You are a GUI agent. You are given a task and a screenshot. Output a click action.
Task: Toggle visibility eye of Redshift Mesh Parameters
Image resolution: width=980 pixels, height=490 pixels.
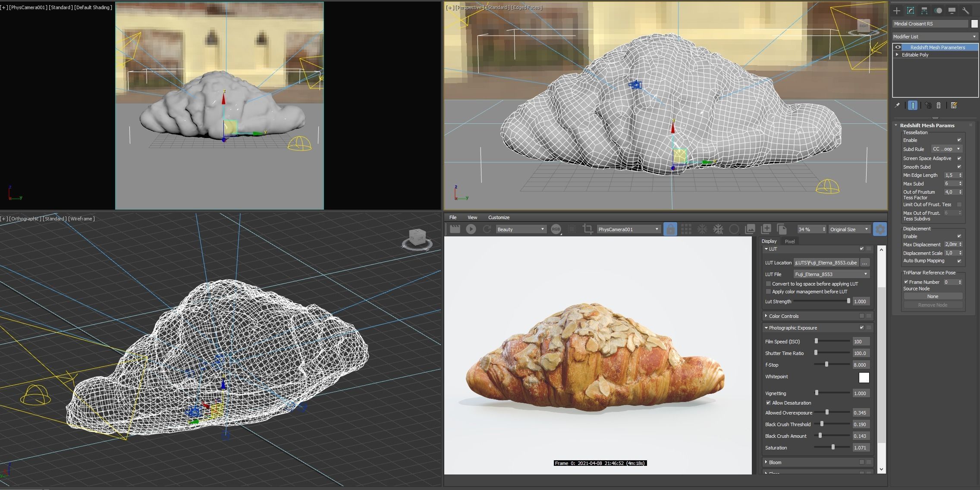click(898, 47)
